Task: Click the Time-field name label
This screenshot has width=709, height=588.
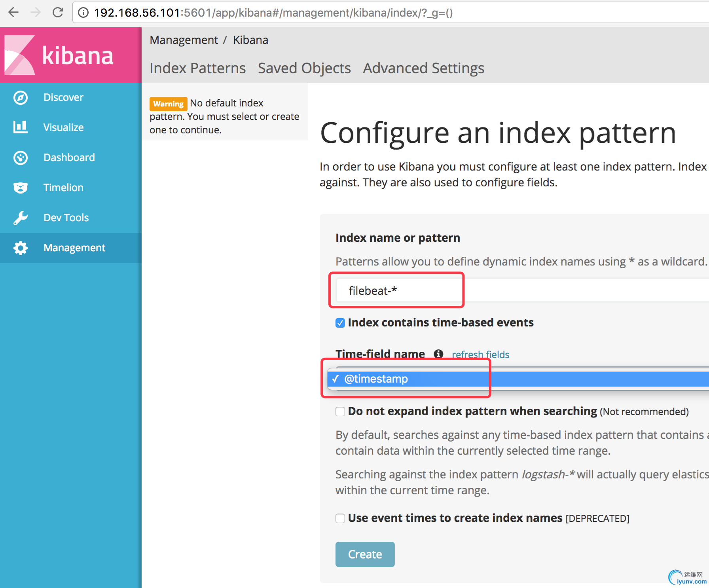Action: pos(380,354)
